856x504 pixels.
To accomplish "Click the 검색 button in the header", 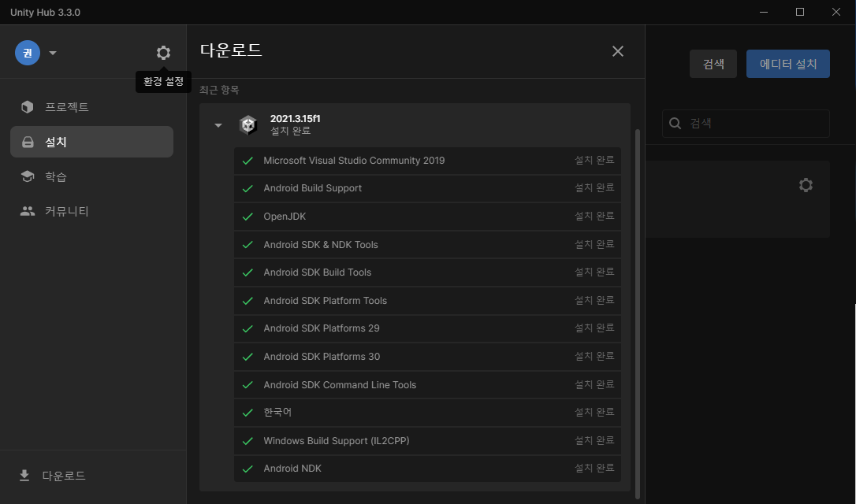I will coord(713,64).
